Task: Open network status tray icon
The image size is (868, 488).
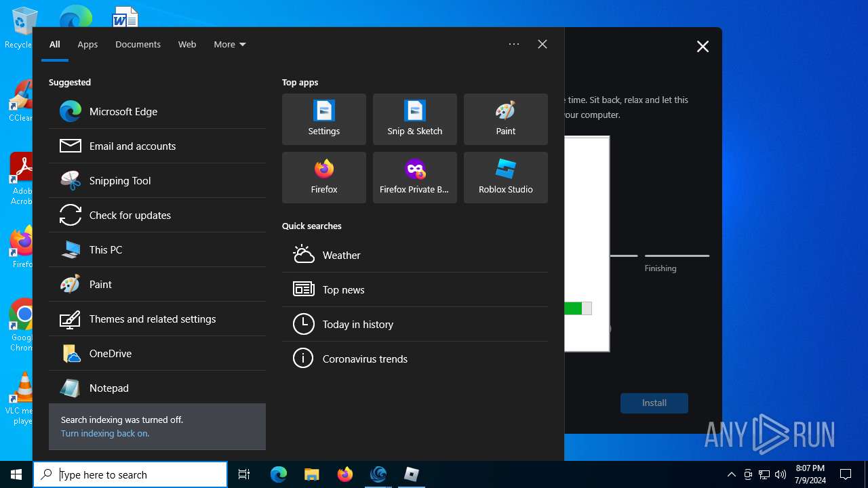Action: [764, 474]
